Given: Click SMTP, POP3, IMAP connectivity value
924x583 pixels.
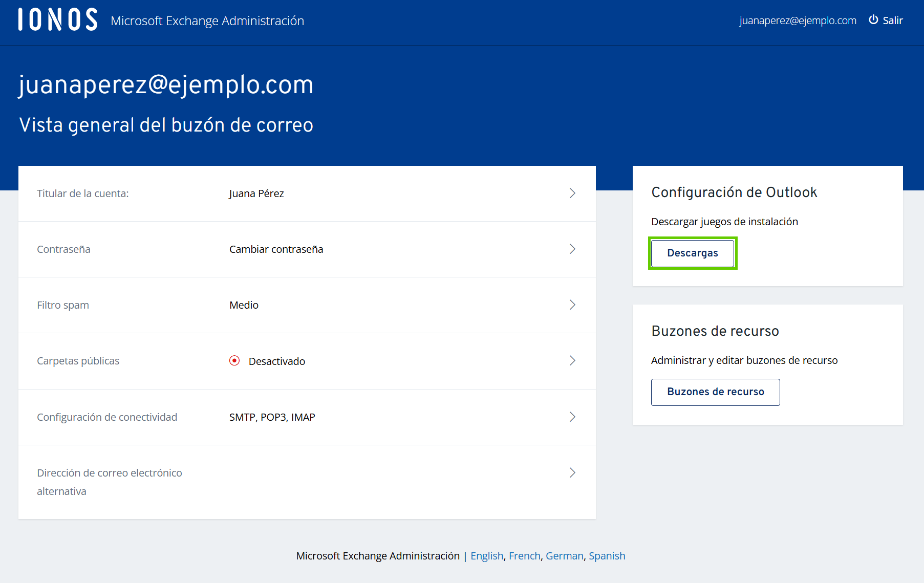Looking at the screenshot, I should [272, 417].
